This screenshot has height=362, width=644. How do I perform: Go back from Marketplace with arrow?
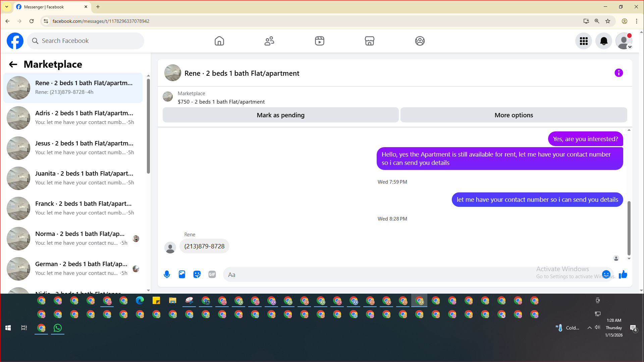coord(13,64)
